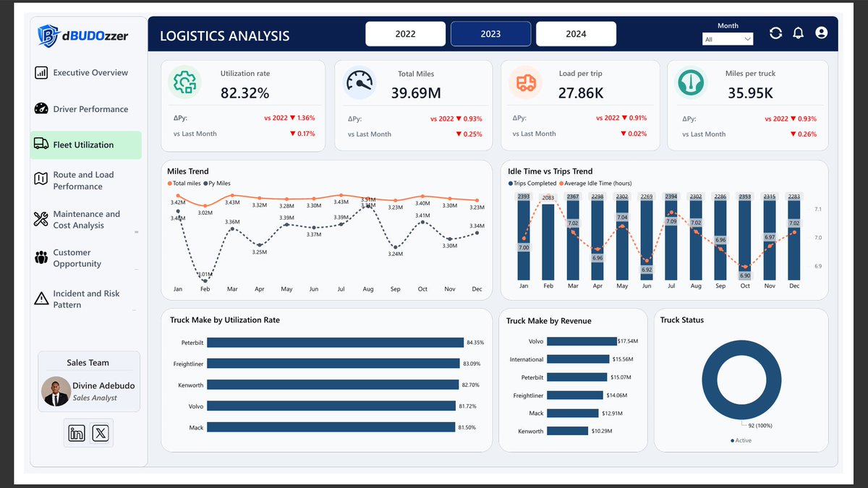Click the Fleet Utilization truck icon
The width and height of the screenshot is (868, 488).
pyautogui.click(x=41, y=145)
